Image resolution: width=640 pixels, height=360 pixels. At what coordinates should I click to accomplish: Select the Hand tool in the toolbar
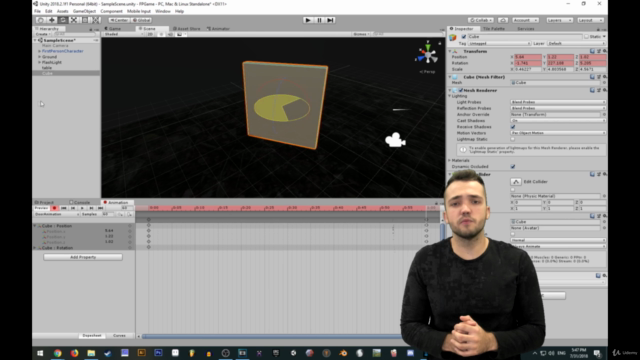tap(40, 20)
